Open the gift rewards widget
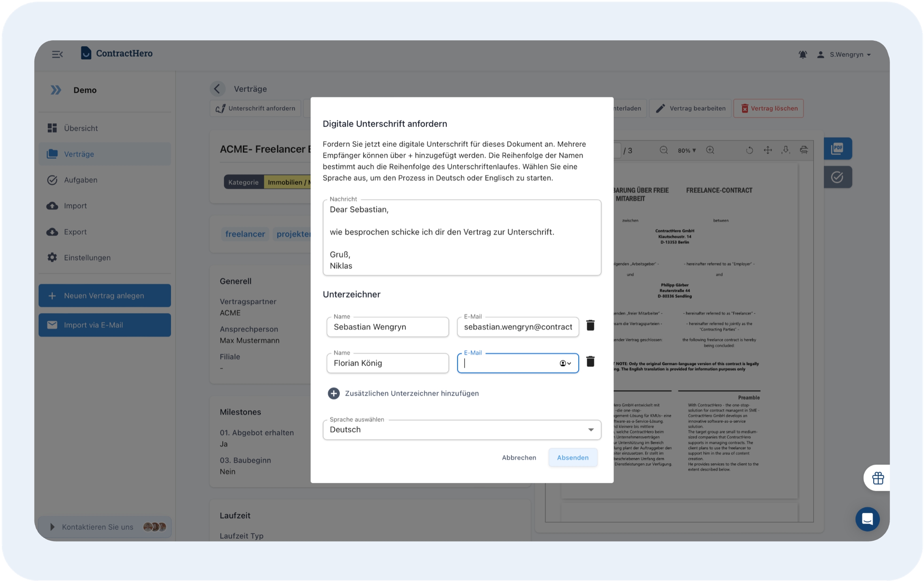 click(x=878, y=478)
